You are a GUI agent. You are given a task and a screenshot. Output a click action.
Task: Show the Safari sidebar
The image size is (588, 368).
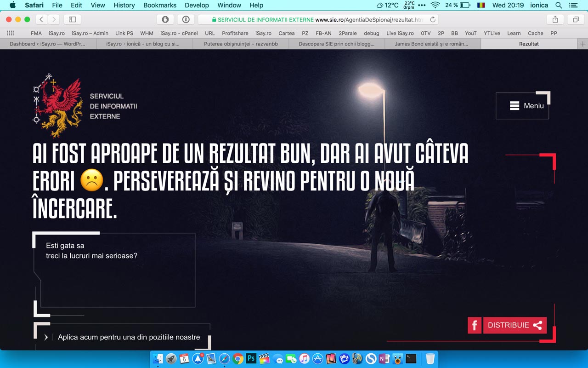[72, 19]
